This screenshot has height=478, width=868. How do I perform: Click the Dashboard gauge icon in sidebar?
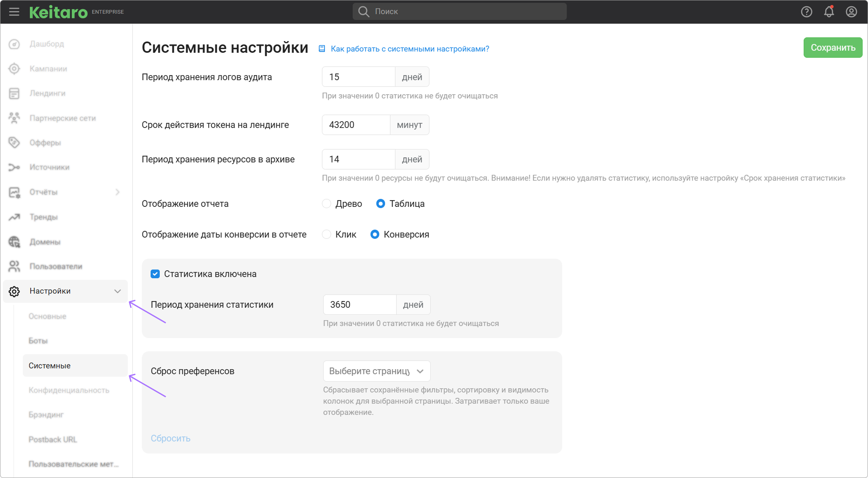14,44
